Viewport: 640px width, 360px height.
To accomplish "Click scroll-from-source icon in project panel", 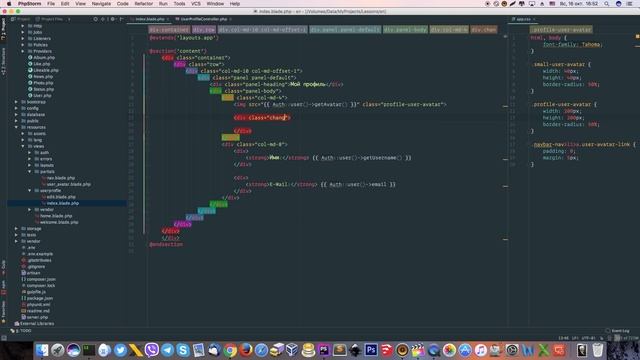I will pos(96,19).
